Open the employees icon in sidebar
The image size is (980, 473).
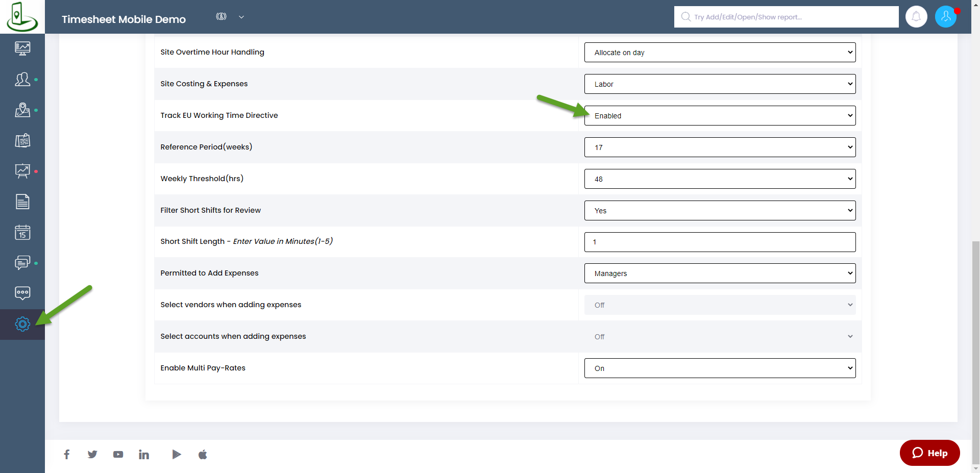(x=22, y=80)
